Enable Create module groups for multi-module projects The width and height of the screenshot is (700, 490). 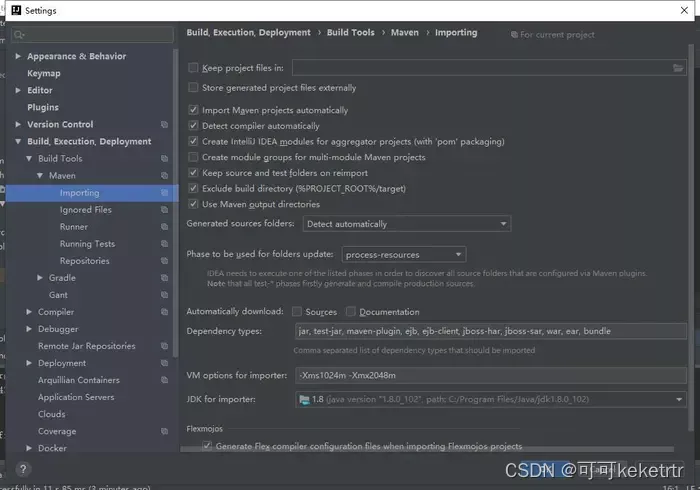(193, 157)
